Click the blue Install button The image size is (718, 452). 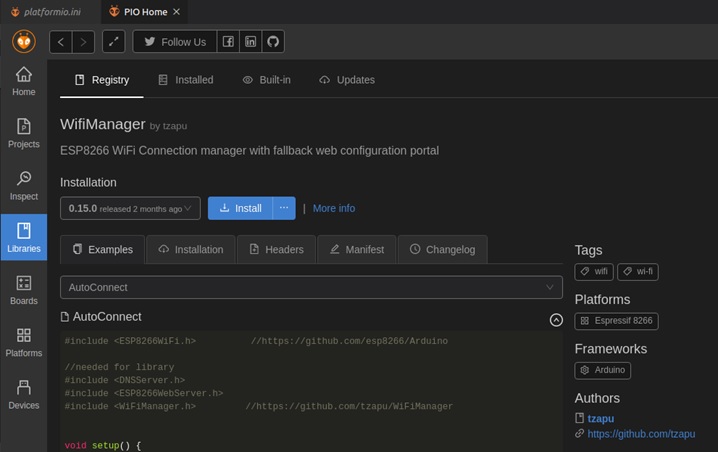coord(240,208)
